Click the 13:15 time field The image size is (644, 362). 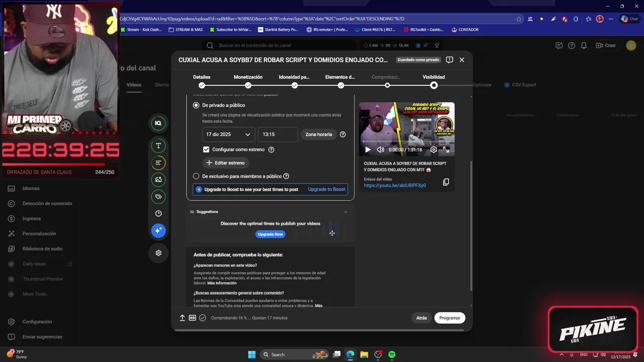278,134
